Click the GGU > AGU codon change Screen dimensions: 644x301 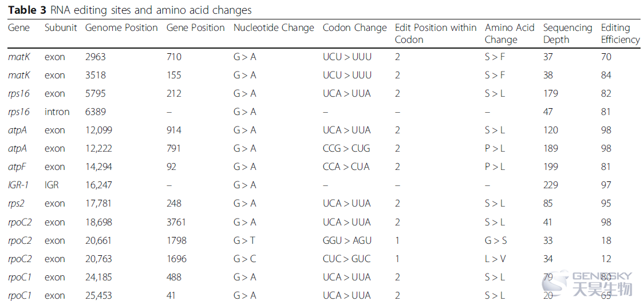click(347, 240)
